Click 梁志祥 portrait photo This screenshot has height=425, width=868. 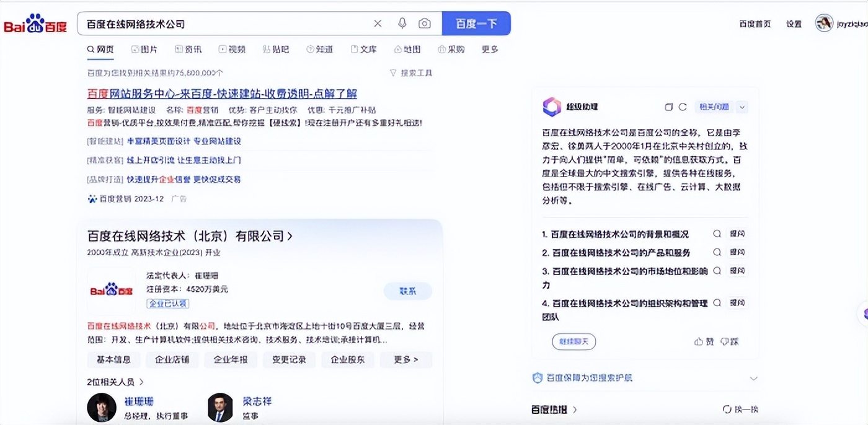220,408
